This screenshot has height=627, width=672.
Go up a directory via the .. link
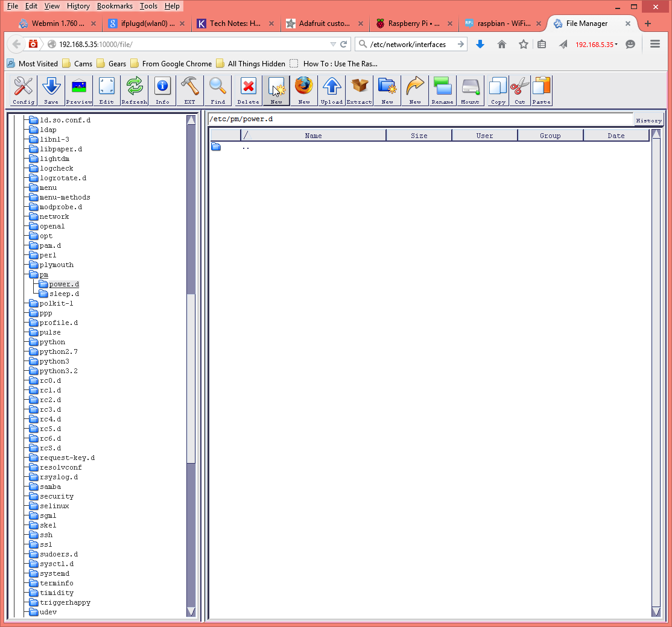pyautogui.click(x=246, y=147)
